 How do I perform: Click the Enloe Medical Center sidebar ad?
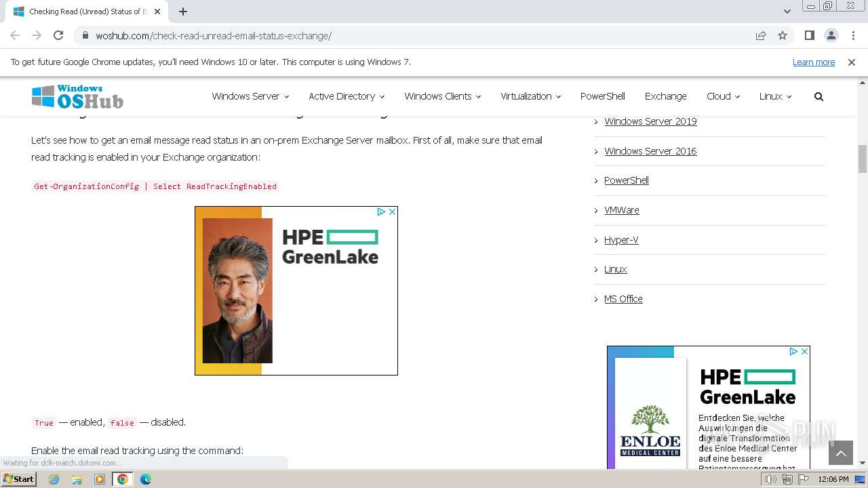coord(709,408)
